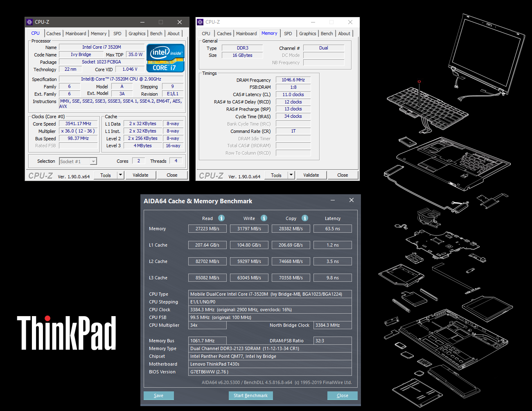Open Caches tab in right CPU-Z window
532x411 pixels.
tap(224, 34)
